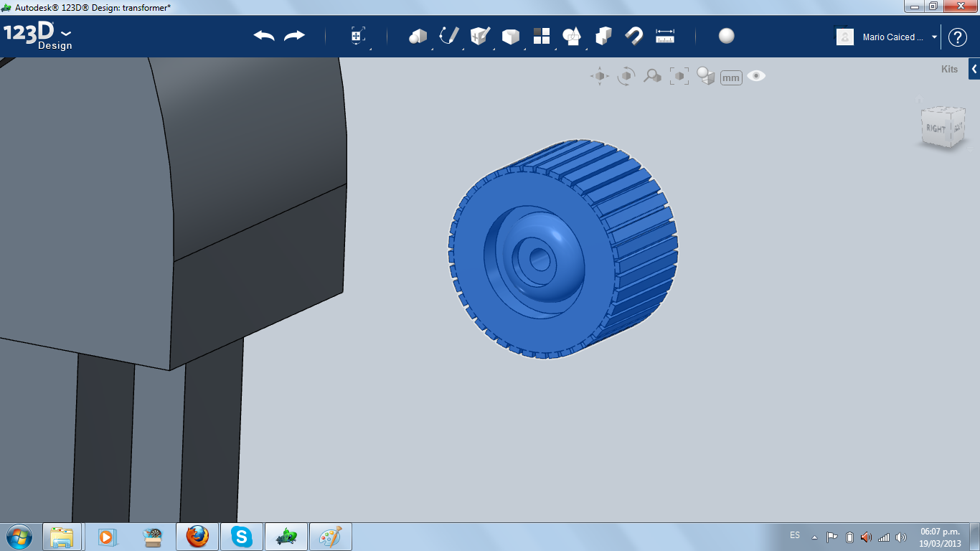Open the Action Center flag icon
The width and height of the screenshot is (980, 551).
[x=832, y=537]
